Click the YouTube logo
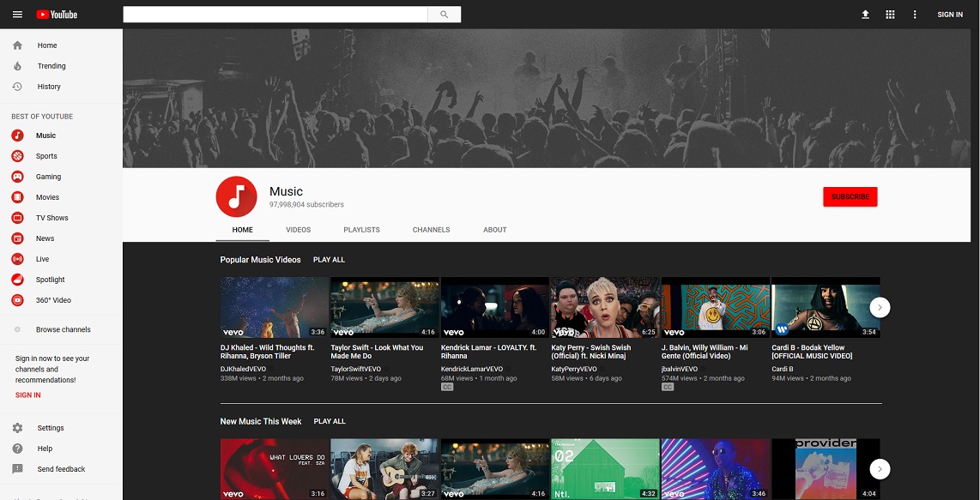The width and height of the screenshot is (980, 500). tap(57, 15)
